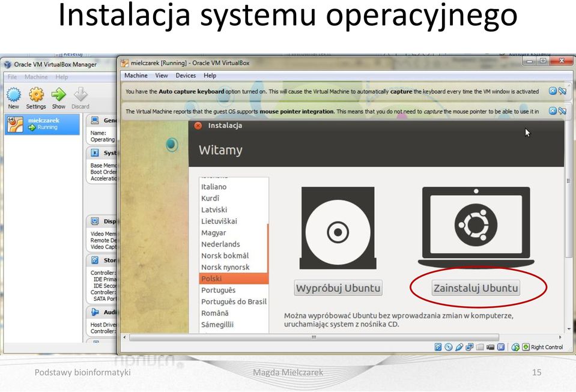Screen dimensions: 576x392
Task: Click the network adapters icon in VM status bar
Action: pyautogui.click(x=469, y=347)
